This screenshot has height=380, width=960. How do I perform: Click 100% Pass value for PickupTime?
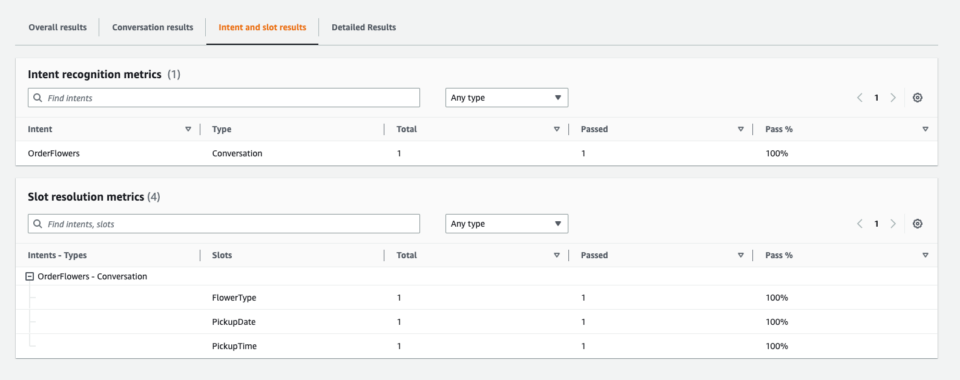776,346
